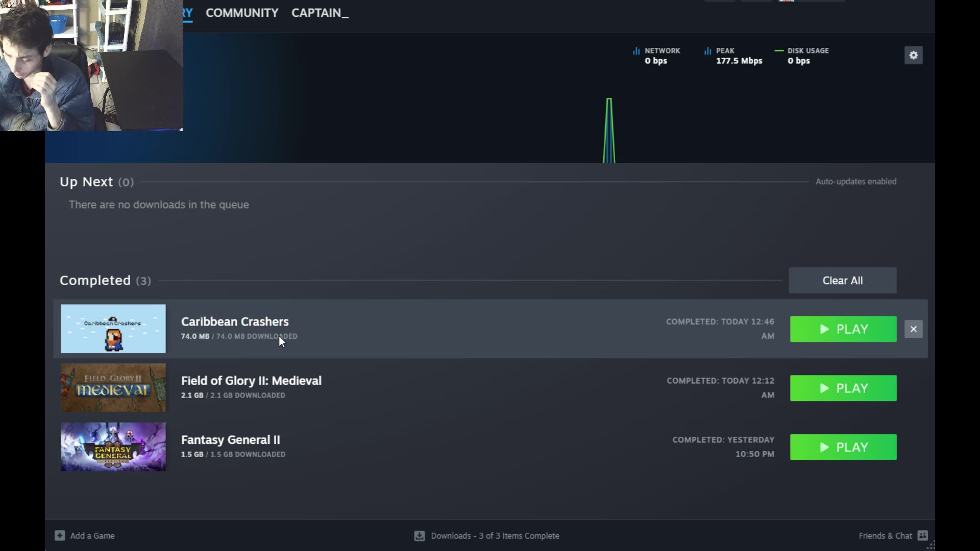This screenshot has width=980, height=551.
Task: Click the DISK USAGE 0 bps stat
Action: click(802, 56)
